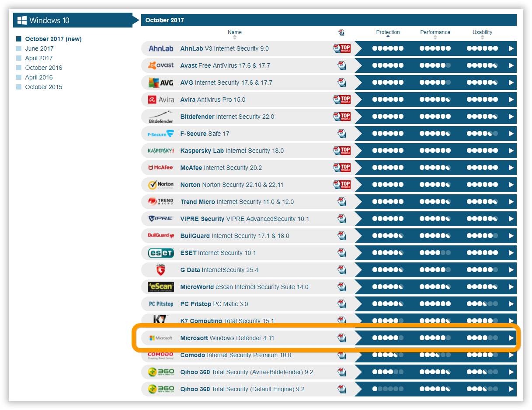
Task: Click the Norton TOP PRODUCT badge
Action: [x=341, y=185]
